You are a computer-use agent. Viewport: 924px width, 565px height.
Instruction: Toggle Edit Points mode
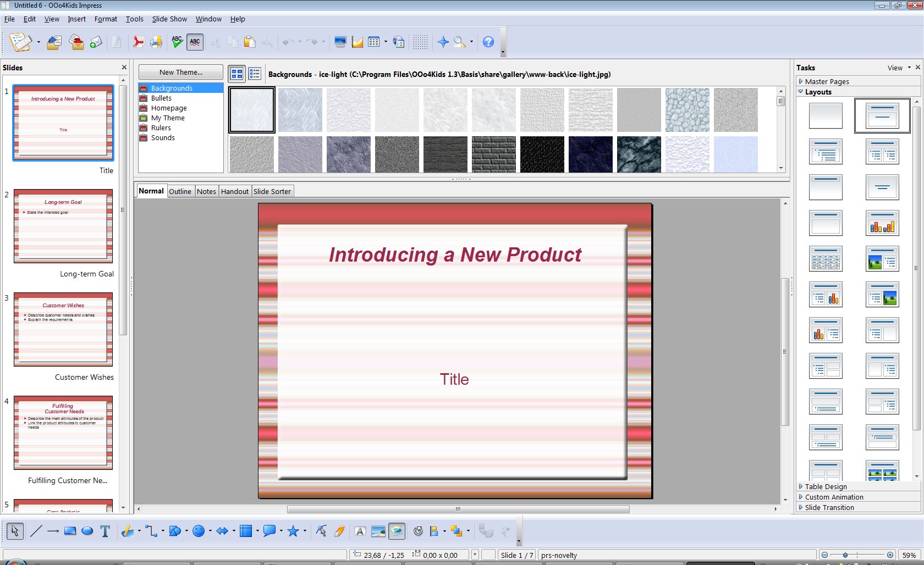pyautogui.click(x=321, y=531)
